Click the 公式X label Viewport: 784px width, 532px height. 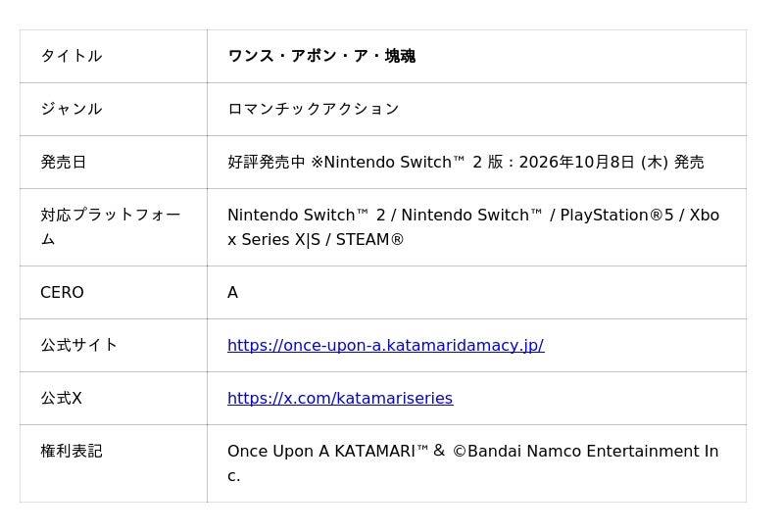tap(61, 399)
